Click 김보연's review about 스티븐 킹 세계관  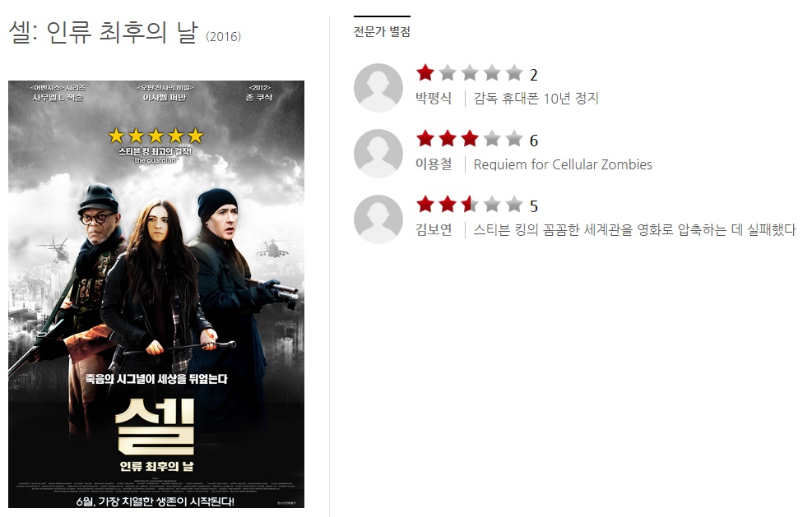tap(634, 229)
